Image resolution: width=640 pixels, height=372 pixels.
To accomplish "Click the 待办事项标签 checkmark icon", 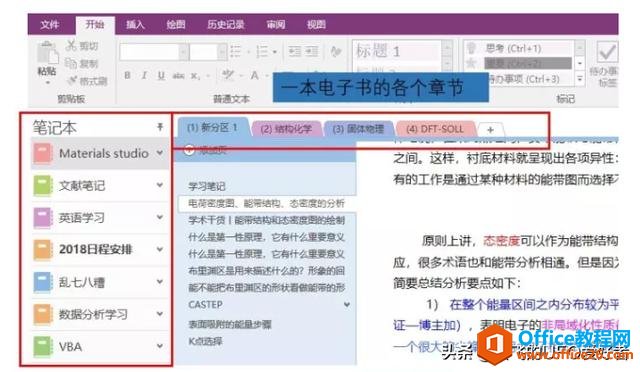I will 607,52.
